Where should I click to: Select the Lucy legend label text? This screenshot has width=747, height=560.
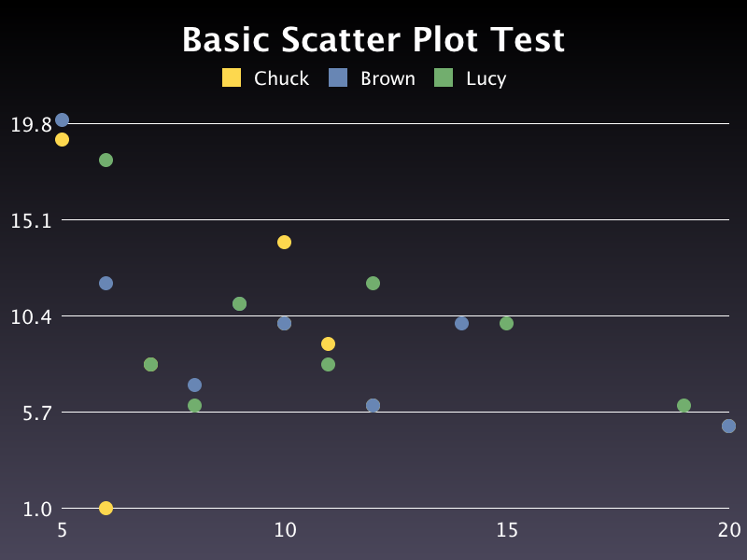pos(486,78)
